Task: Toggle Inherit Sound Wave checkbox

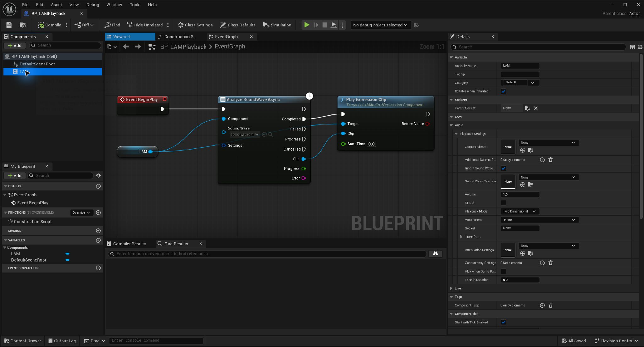Action: (x=503, y=168)
